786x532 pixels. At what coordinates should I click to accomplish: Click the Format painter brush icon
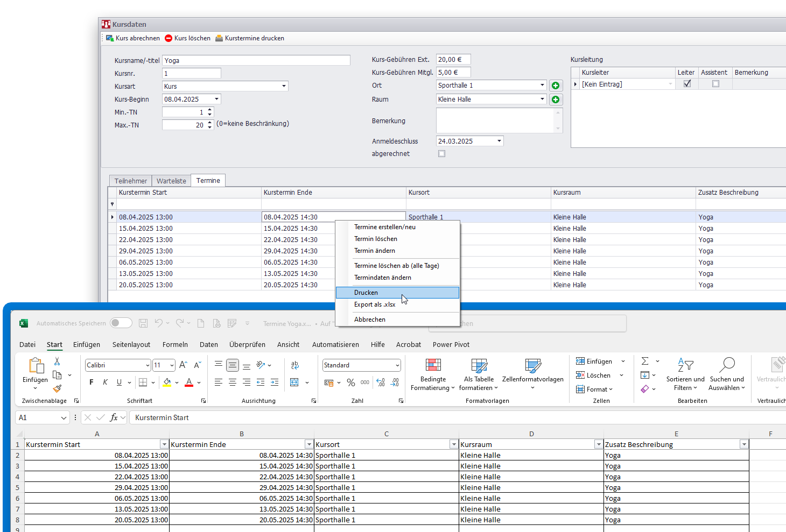tap(58, 388)
